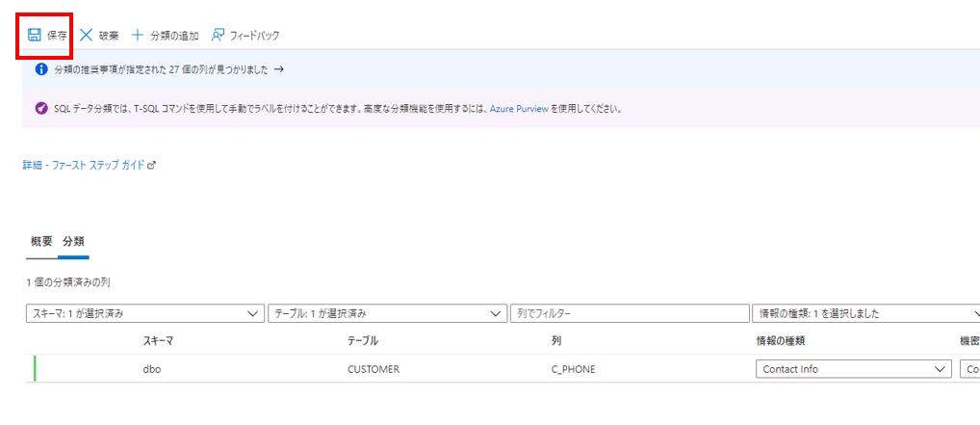Viewport: 980px width, 425px height.
Task: Click into the 列でフィルター input field
Action: click(630, 313)
